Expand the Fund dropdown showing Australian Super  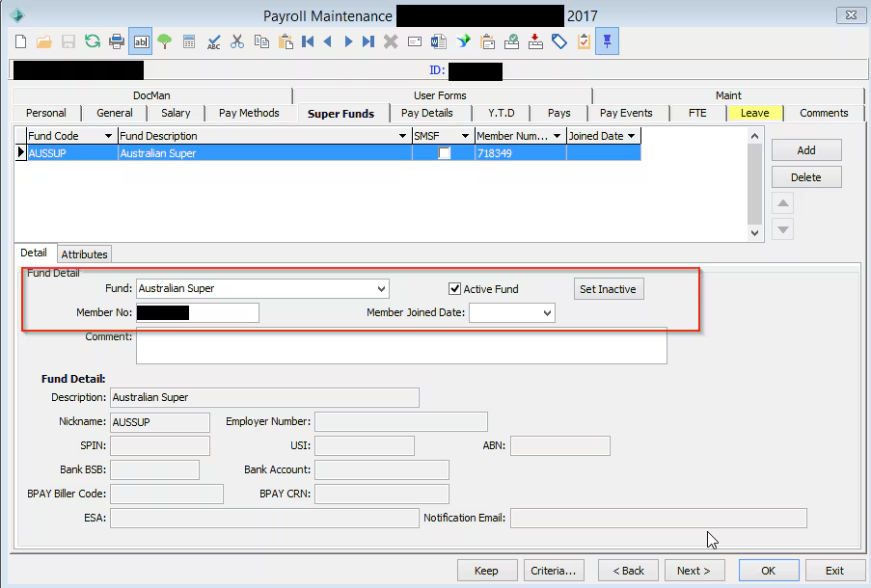pyautogui.click(x=381, y=289)
